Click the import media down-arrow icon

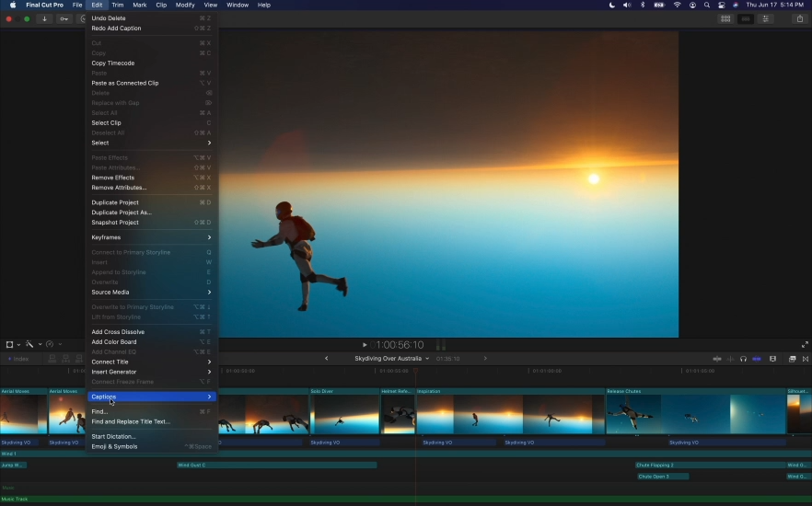[44, 18]
